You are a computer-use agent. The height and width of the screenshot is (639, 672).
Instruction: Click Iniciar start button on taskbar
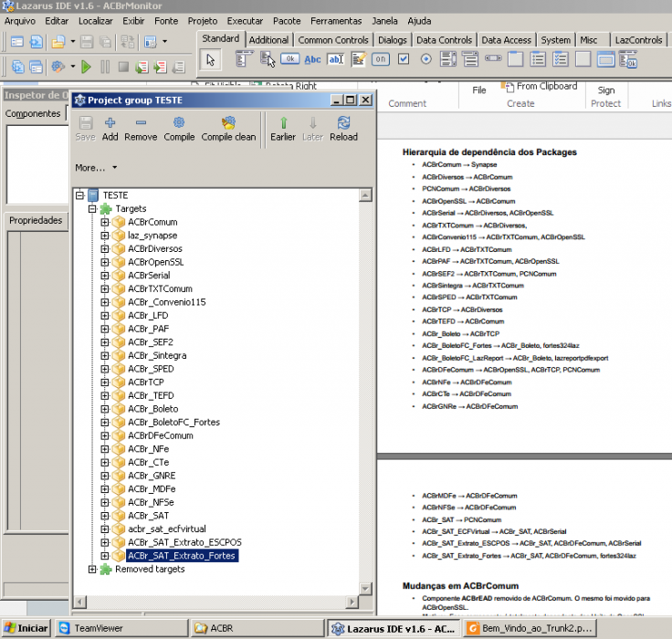[x=26, y=628]
